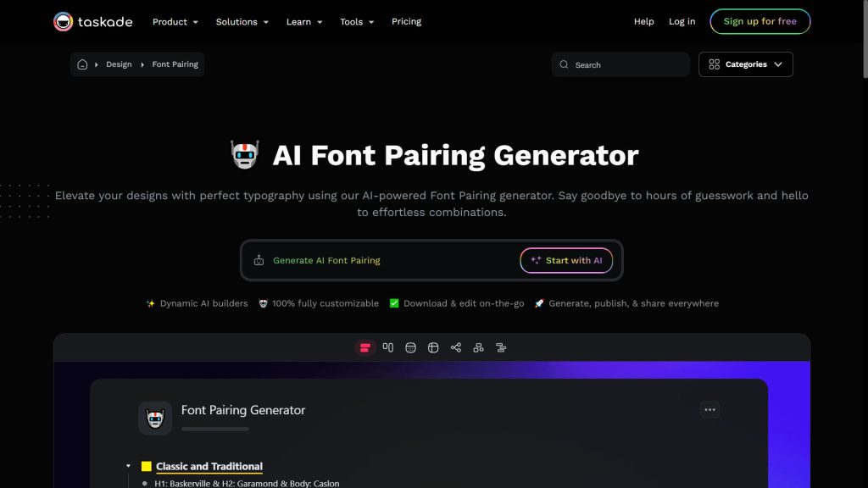This screenshot has height=488, width=868.
Task: Expand the Categories dropdown
Action: pos(745,64)
